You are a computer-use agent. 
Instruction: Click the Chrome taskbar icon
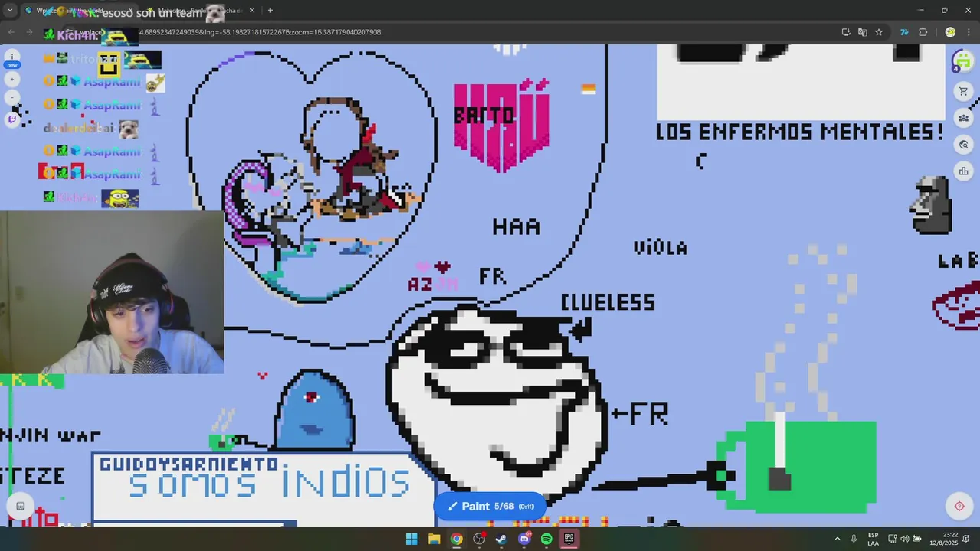coord(456,539)
